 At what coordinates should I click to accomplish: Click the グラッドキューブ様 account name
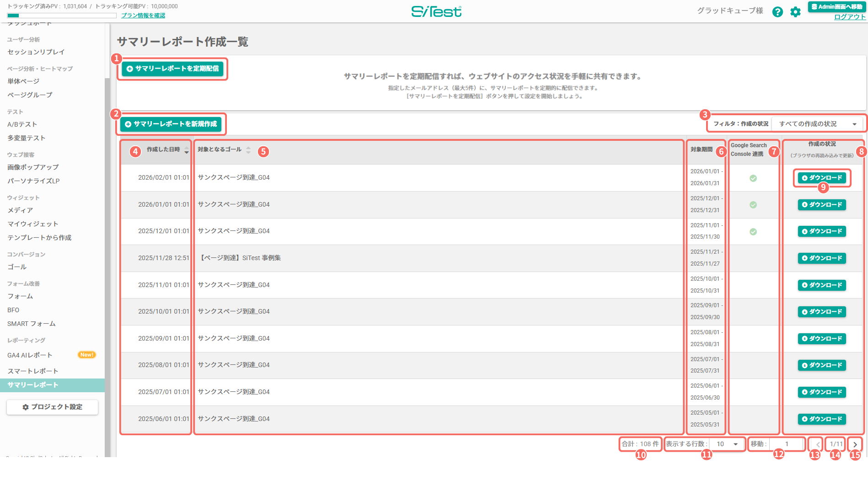(730, 11)
